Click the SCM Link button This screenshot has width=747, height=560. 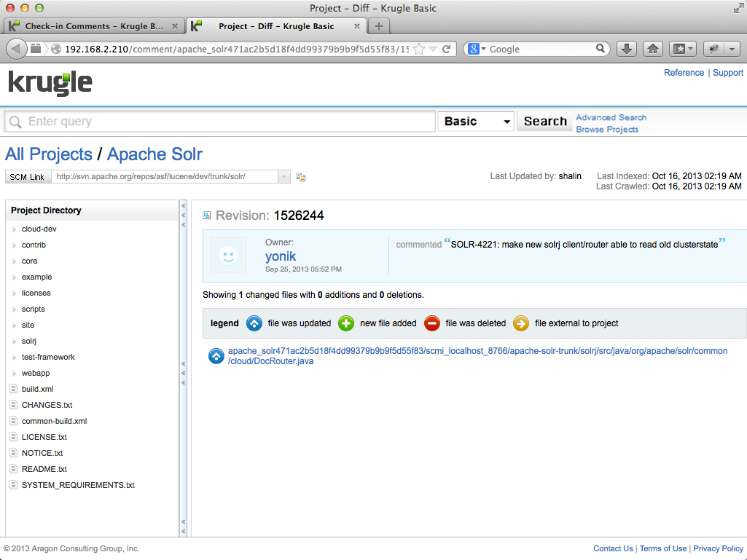(27, 177)
